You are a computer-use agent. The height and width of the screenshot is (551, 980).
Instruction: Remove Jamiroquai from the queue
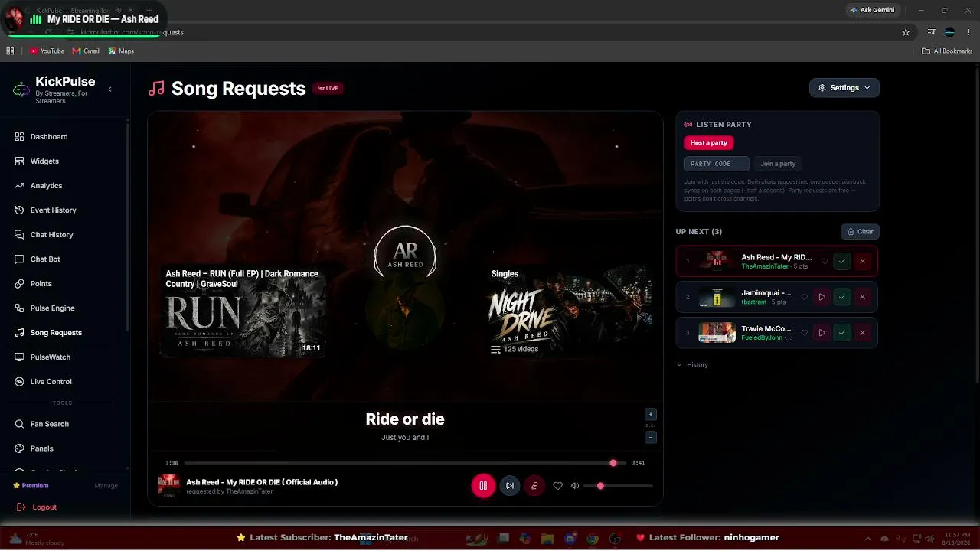(x=862, y=297)
